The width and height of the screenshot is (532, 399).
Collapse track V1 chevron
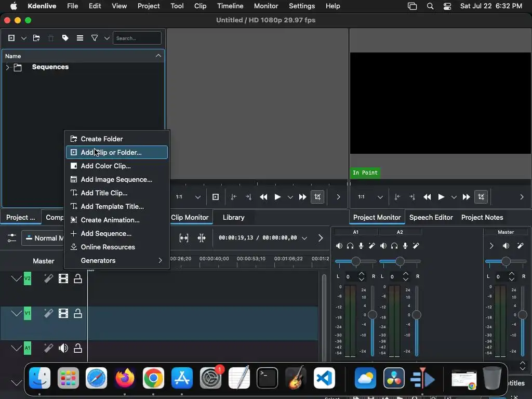pos(16,313)
